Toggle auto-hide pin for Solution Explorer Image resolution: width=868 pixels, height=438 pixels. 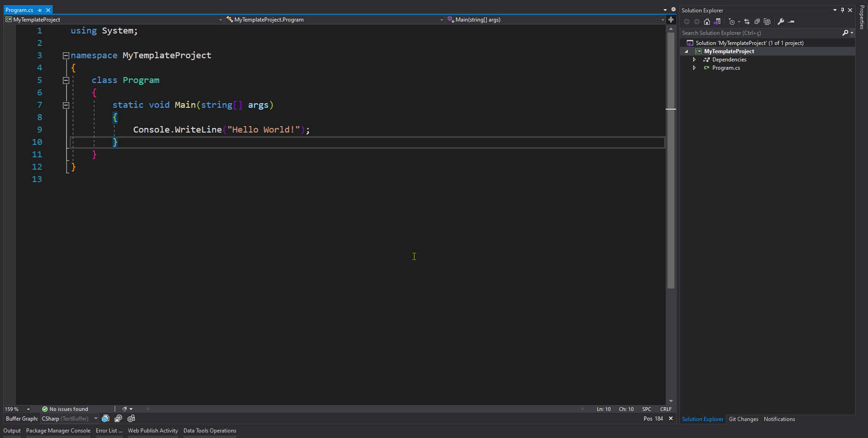coord(842,10)
